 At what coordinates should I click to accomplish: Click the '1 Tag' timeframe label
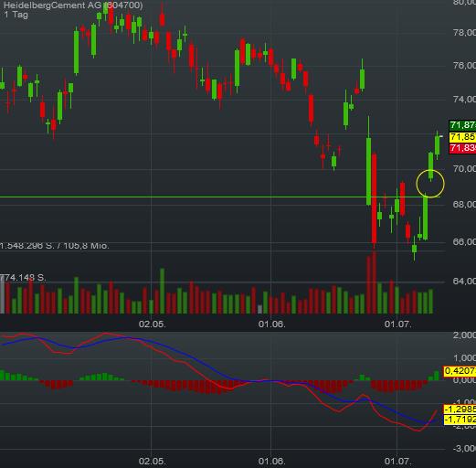(16, 15)
